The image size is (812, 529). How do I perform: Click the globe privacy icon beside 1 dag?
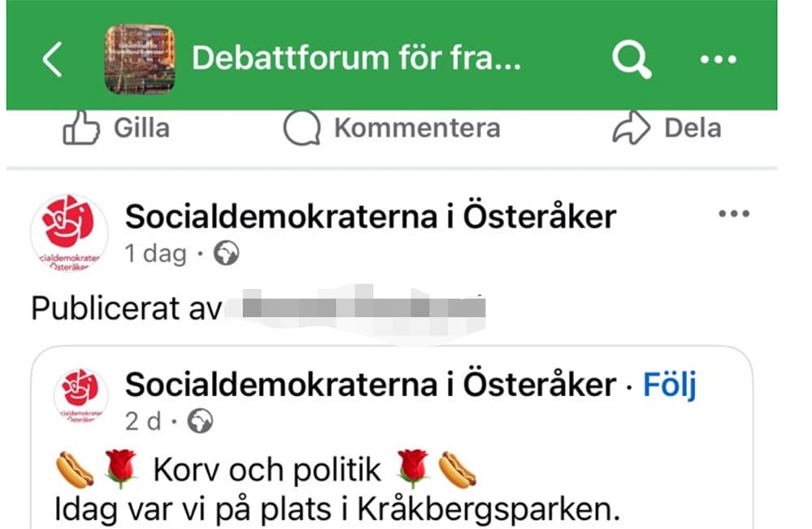[x=226, y=255]
